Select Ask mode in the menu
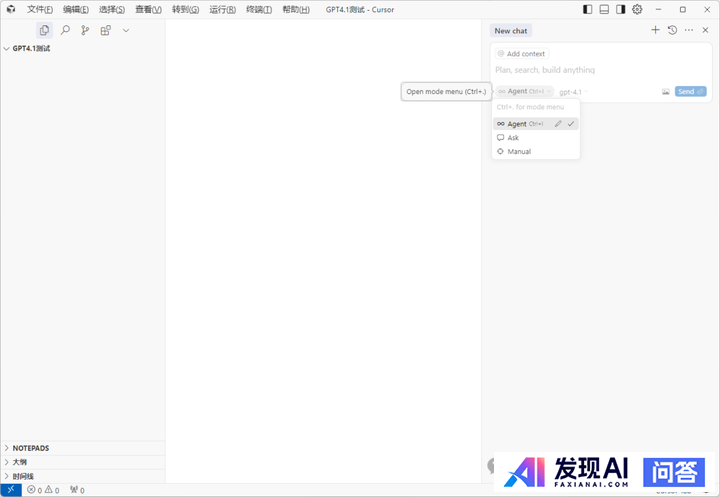This screenshot has height=497, width=720. click(x=536, y=138)
